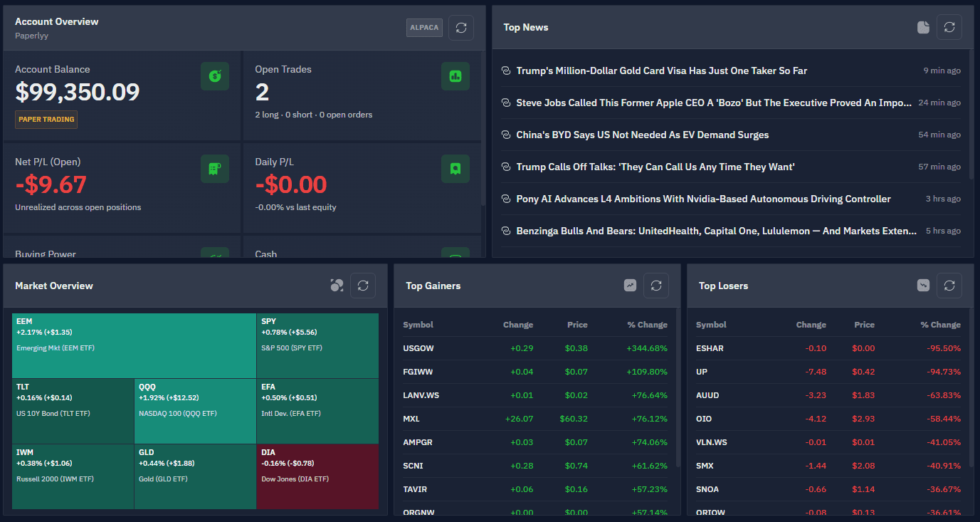Click the -$9.67 Net P/L value
The height and width of the screenshot is (522, 980).
51,184
